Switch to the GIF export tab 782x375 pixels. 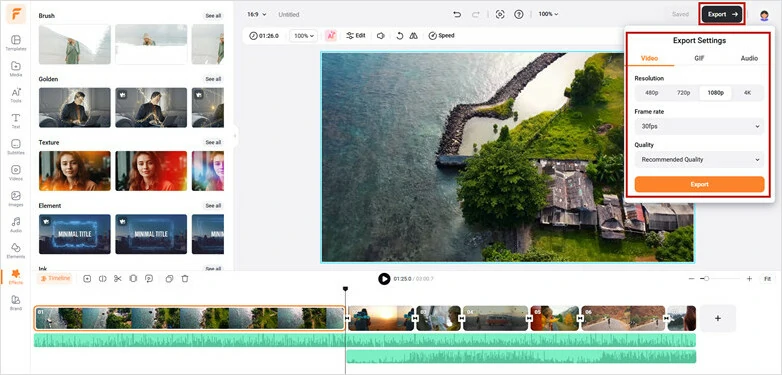pos(699,58)
